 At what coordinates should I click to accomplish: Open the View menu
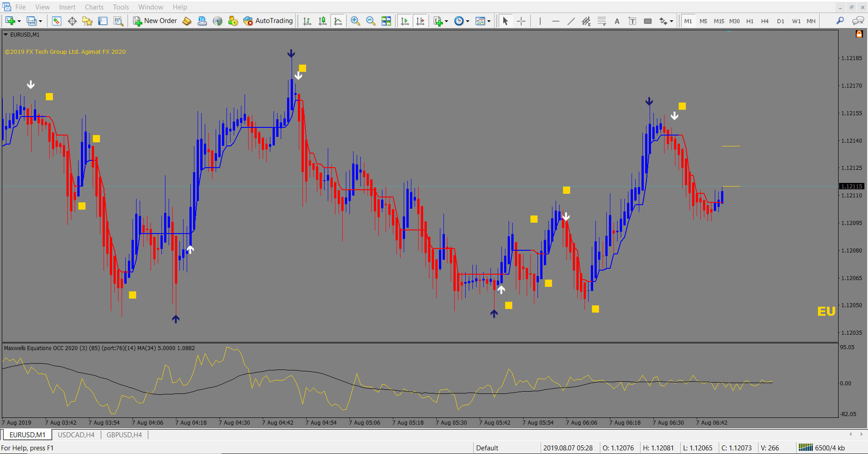(x=42, y=7)
